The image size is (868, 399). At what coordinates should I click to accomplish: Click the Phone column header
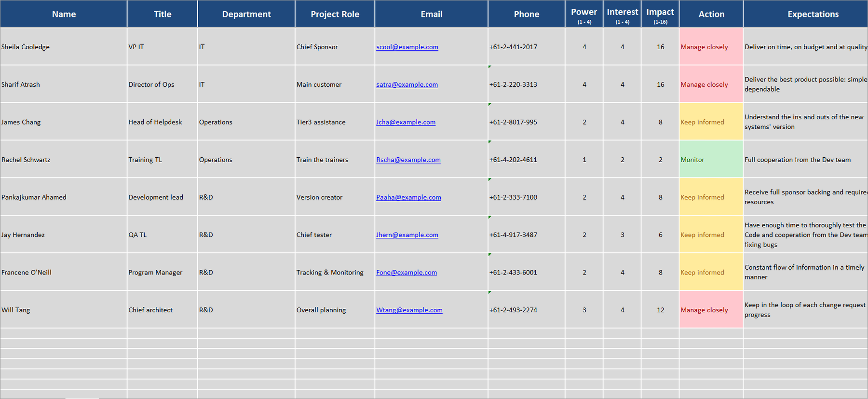click(527, 14)
